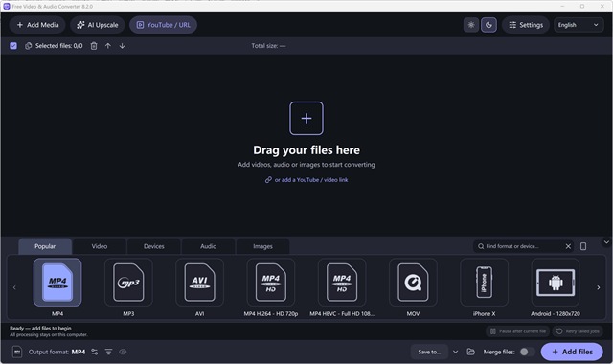Open the Settings panel
Screen dimensions: 613x364
click(526, 25)
